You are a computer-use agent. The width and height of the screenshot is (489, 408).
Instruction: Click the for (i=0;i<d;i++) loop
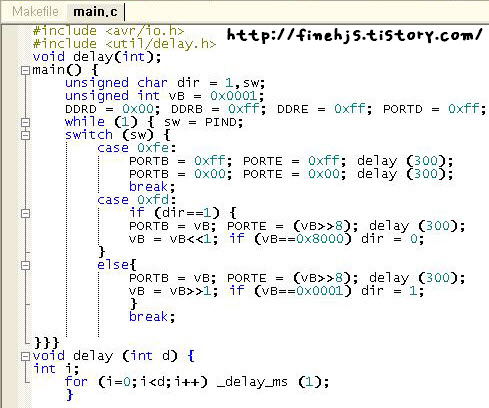[136, 382]
